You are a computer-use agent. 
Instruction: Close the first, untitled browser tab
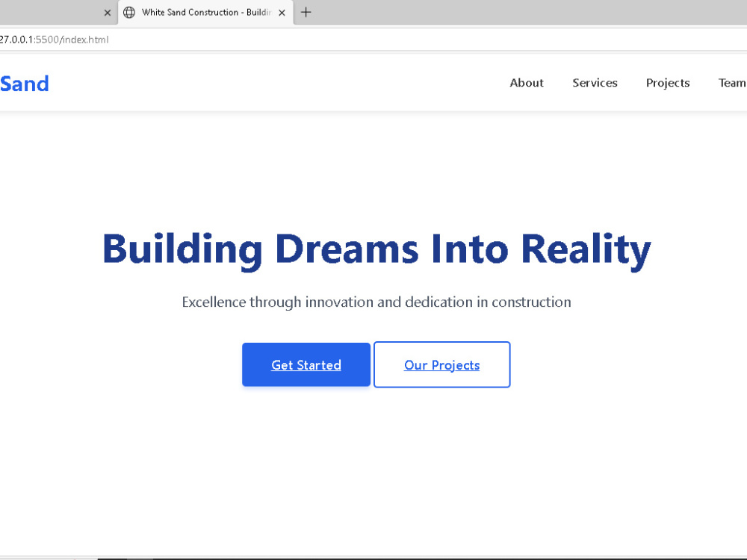click(x=107, y=13)
